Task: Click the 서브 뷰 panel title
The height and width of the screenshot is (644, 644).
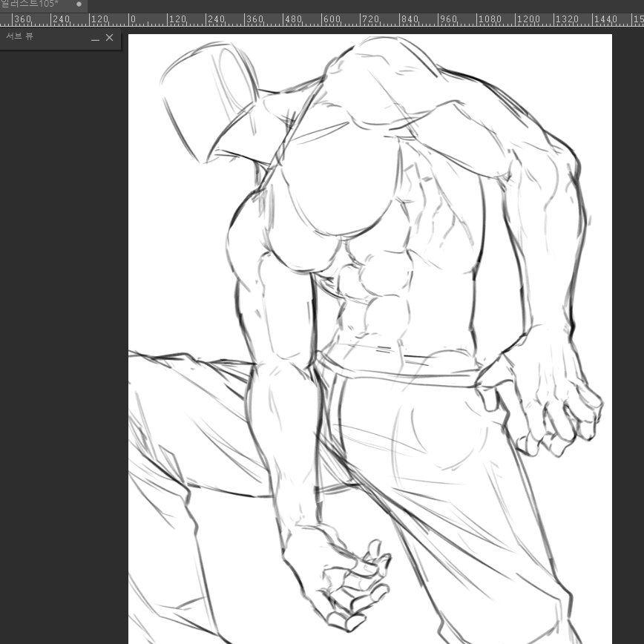Action: click(x=19, y=36)
